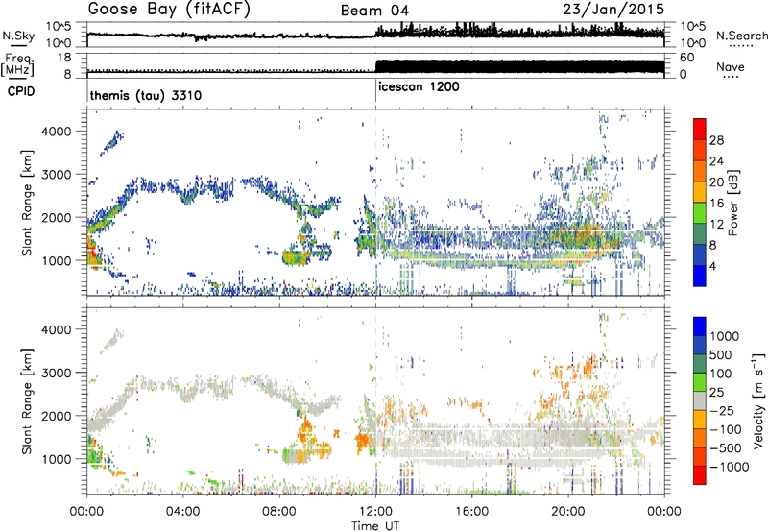Click the 'N.Search' legend label

click(x=742, y=36)
